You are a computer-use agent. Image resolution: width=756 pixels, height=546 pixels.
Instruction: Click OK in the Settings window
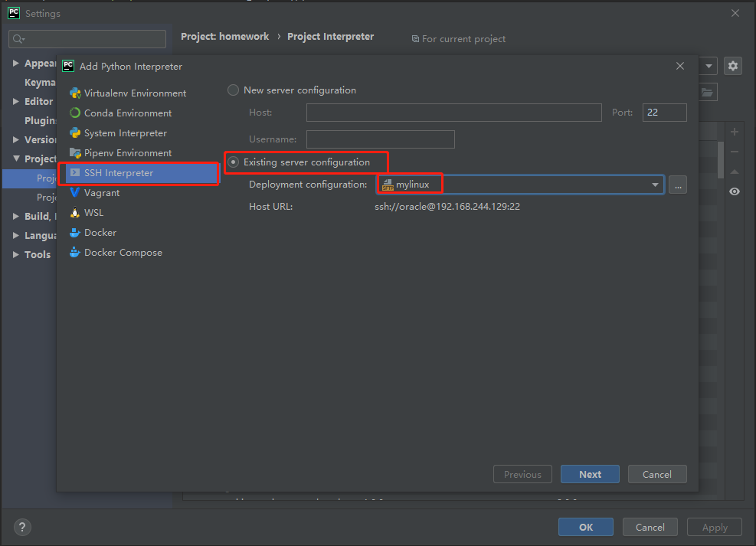click(586, 527)
